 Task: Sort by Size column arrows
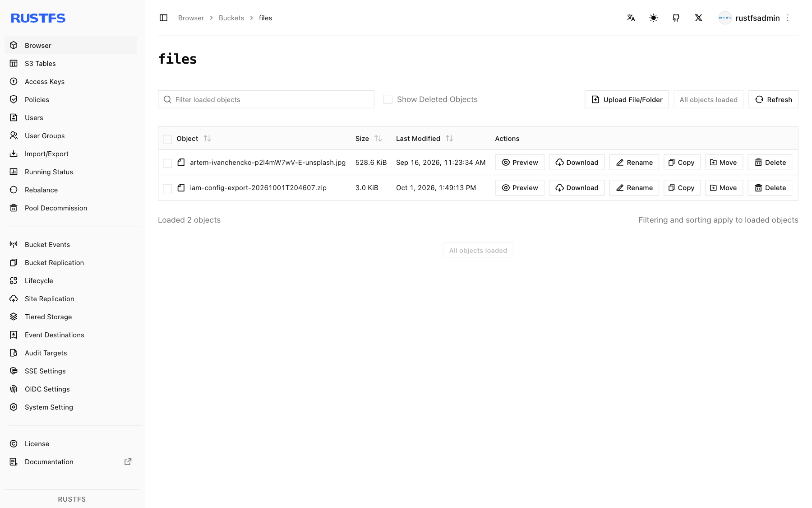[378, 139]
